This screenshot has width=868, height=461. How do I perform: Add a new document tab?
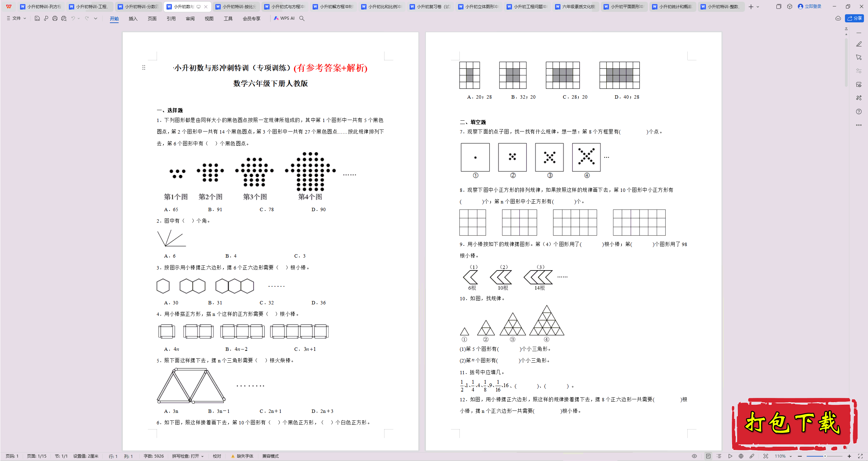tap(751, 6)
